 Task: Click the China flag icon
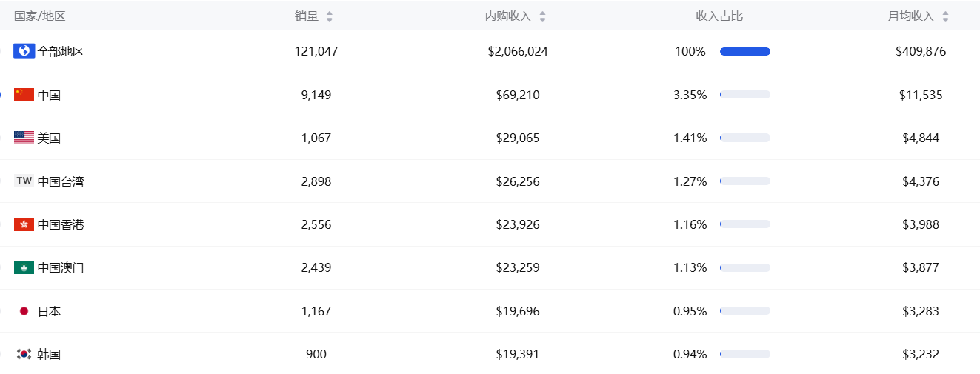point(24,95)
